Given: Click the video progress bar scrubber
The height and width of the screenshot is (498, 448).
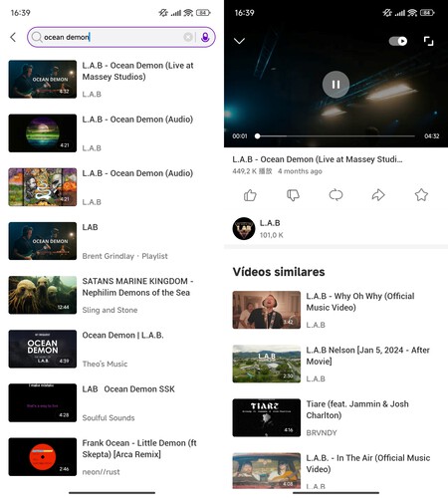Looking at the screenshot, I should click(x=257, y=136).
